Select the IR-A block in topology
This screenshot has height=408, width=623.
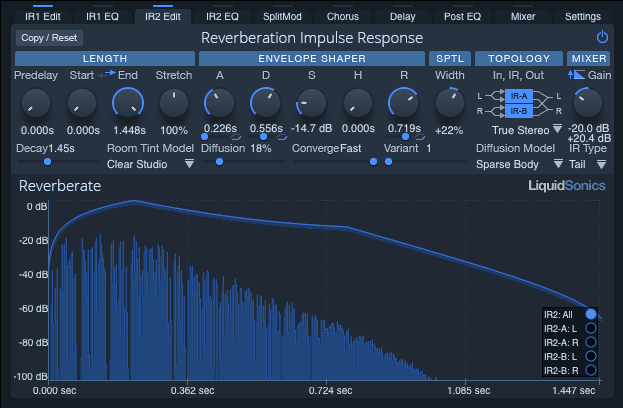[519, 96]
